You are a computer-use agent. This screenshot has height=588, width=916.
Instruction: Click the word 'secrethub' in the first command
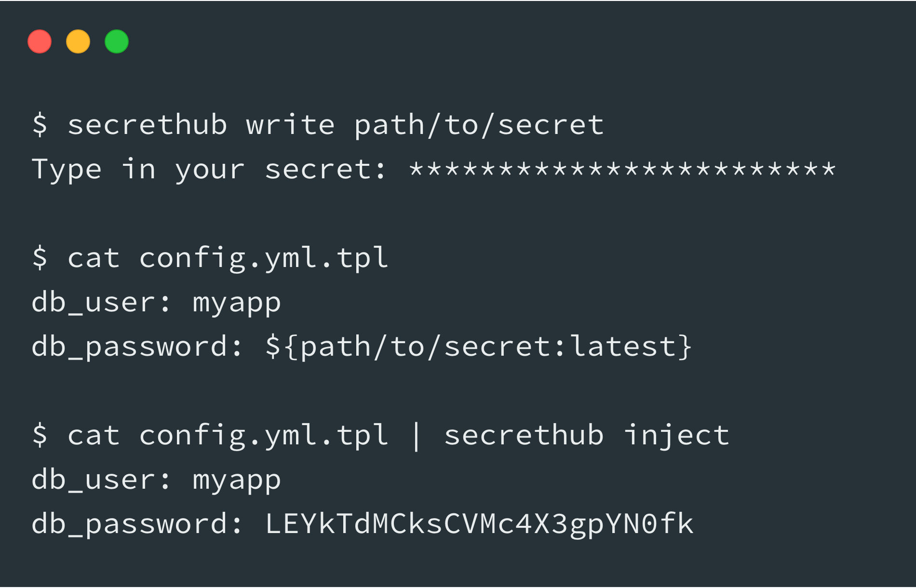pyautogui.click(x=147, y=125)
